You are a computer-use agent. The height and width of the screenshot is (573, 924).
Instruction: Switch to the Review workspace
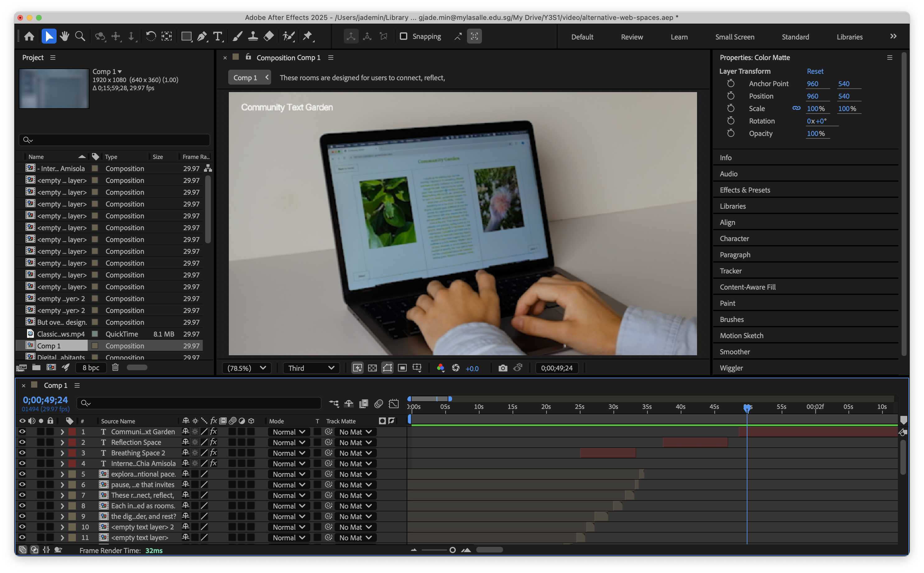click(x=631, y=37)
